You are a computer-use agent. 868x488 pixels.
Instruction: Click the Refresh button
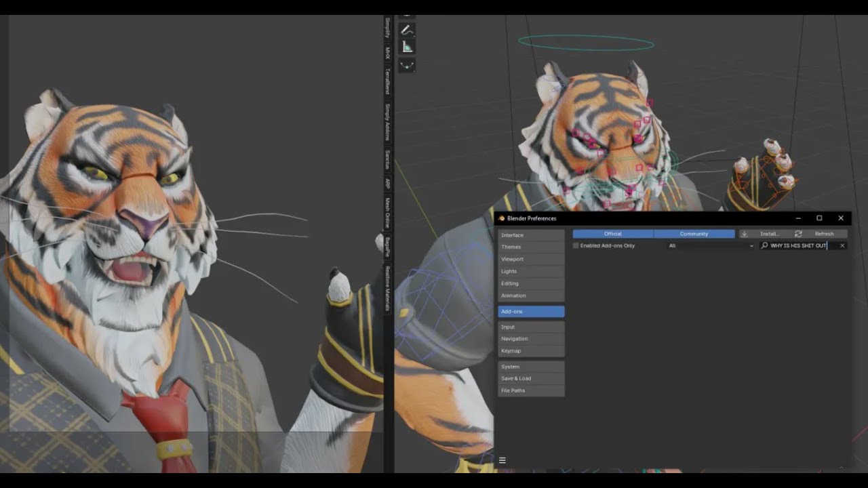click(820, 234)
